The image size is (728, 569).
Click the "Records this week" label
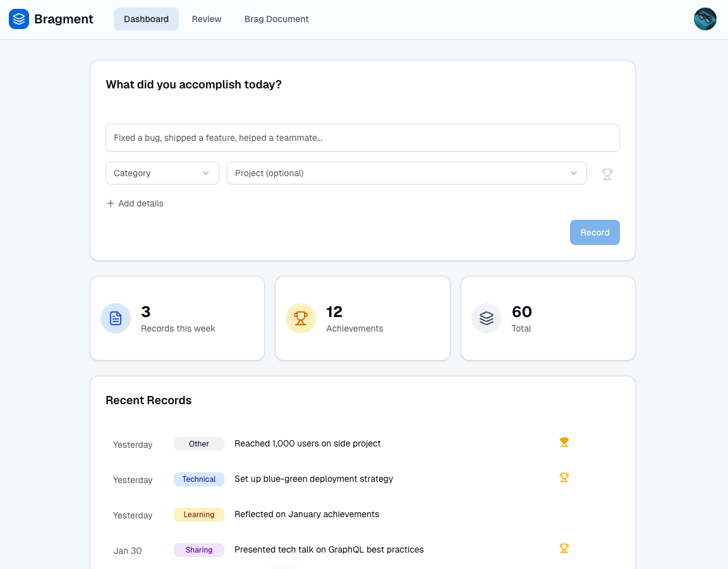(x=178, y=328)
